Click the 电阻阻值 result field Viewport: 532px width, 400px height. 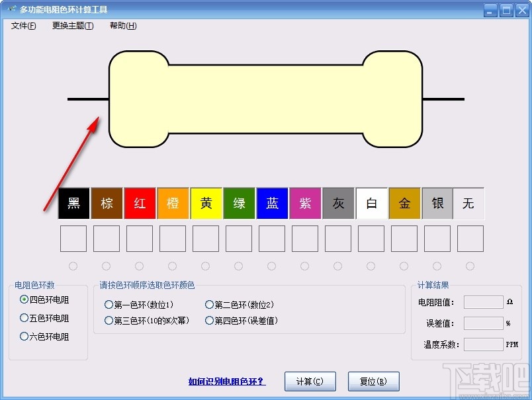(x=482, y=302)
